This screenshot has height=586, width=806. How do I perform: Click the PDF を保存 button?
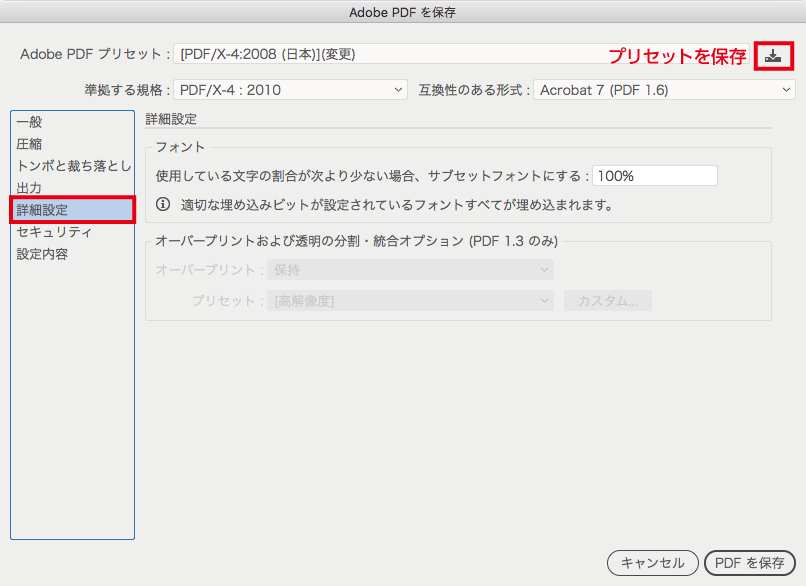click(x=749, y=563)
